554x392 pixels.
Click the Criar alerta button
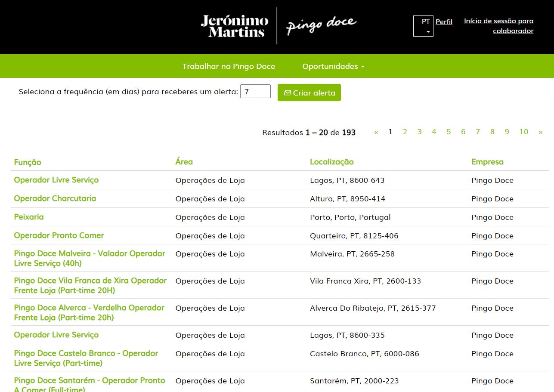pyautogui.click(x=309, y=93)
